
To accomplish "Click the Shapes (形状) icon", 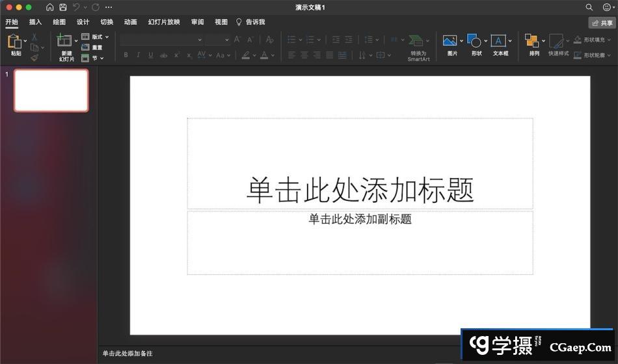I will point(474,42).
